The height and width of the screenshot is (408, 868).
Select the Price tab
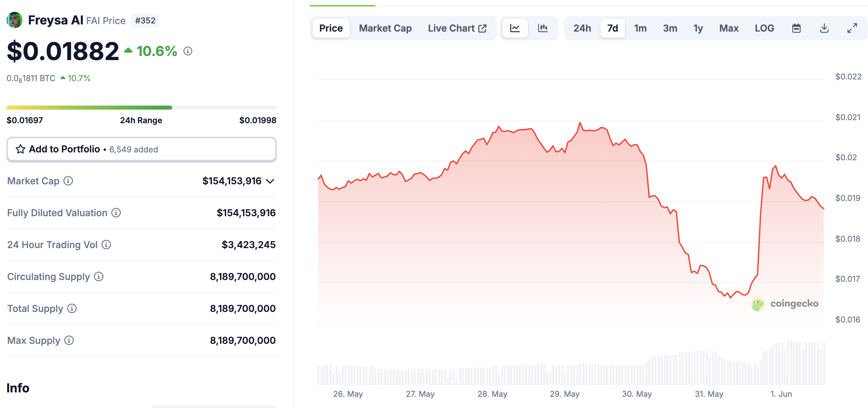pyautogui.click(x=331, y=28)
